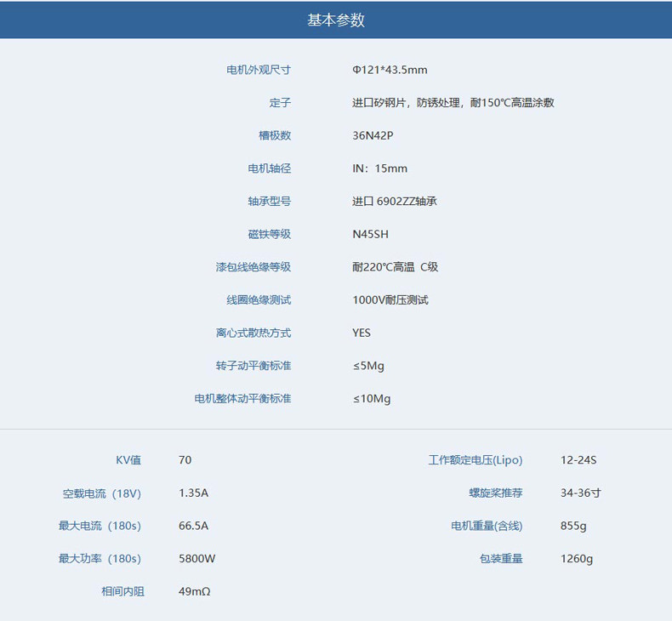Select the 最大功率 (180s) label

pyautogui.click(x=100, y=559)
